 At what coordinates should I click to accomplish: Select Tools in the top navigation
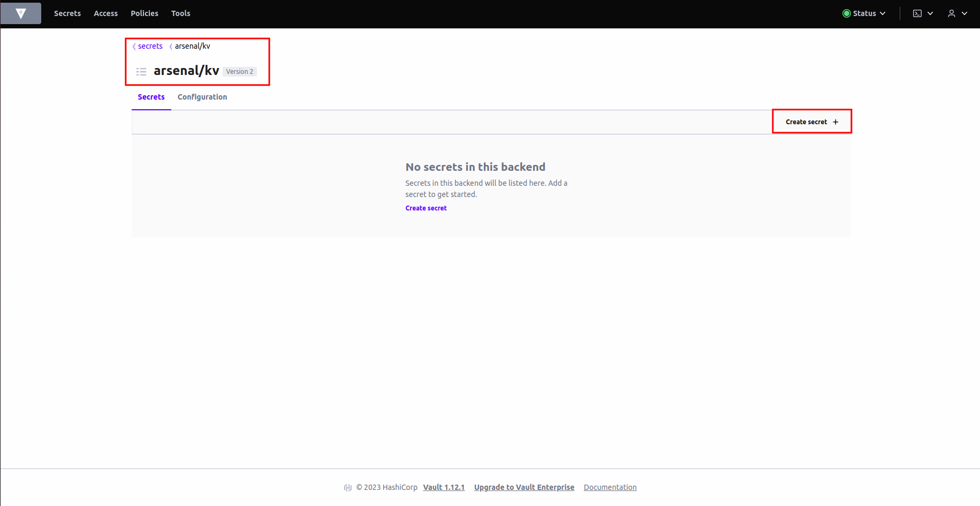180,13
